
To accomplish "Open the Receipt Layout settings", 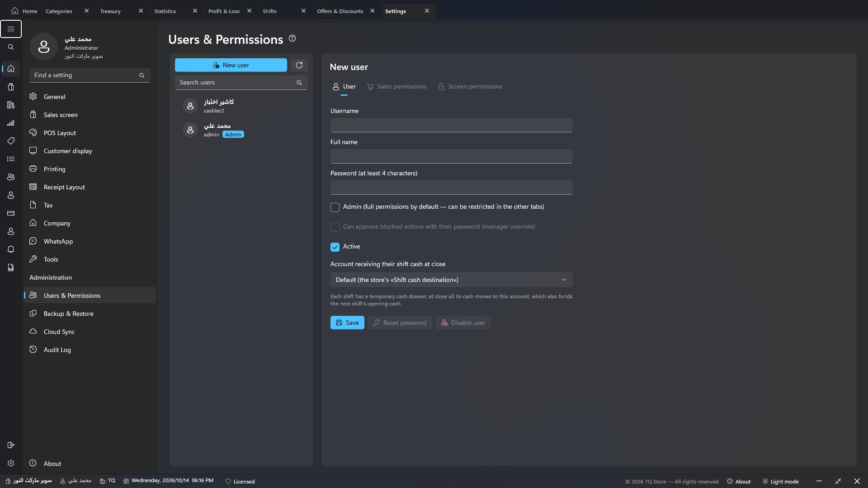I will 90,187.
